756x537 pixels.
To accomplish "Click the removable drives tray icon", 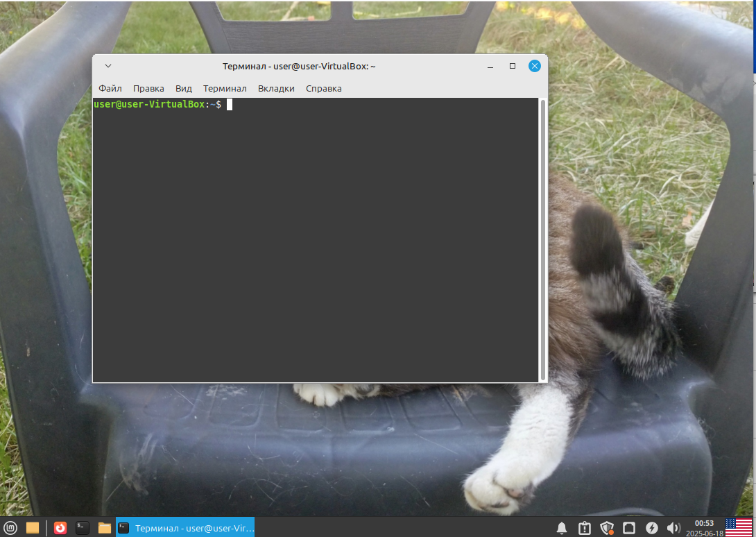I will click(x=629, y=528).
